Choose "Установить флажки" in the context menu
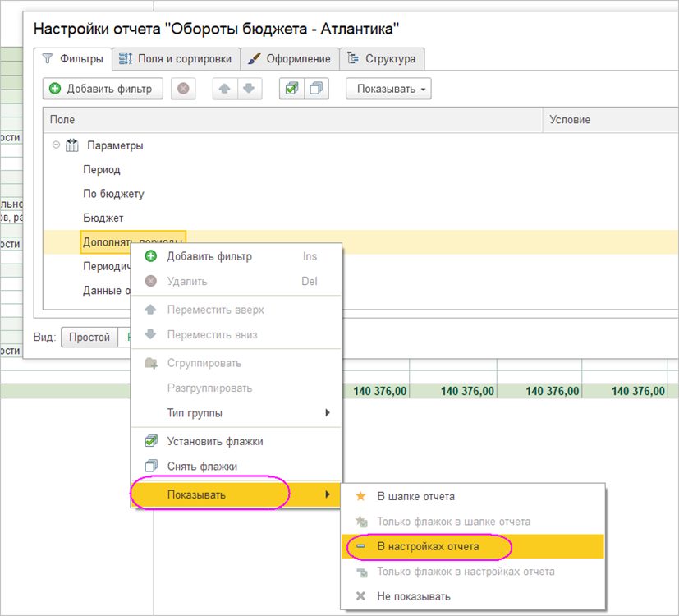The width and height of the screenshot is (679, 616). point(214,441)
